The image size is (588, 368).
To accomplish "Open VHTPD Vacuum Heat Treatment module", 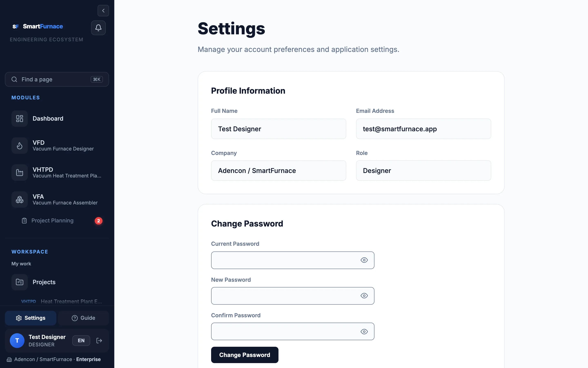I will click(x=57, y=173).
